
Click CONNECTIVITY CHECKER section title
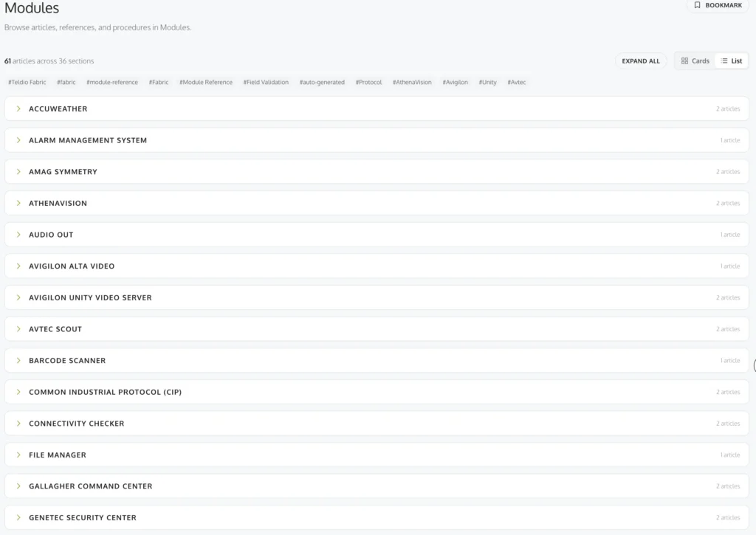(76, 424)
